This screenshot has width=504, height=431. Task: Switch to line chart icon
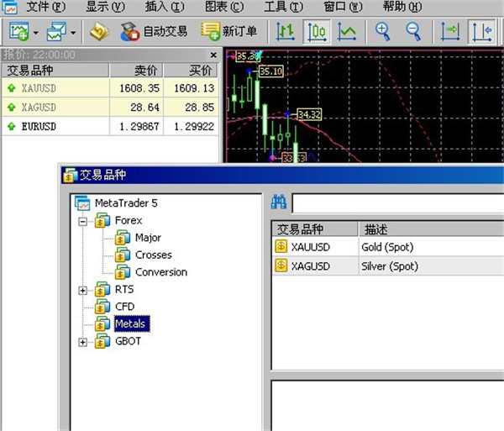pyautogui.click(x=346, y=32)
